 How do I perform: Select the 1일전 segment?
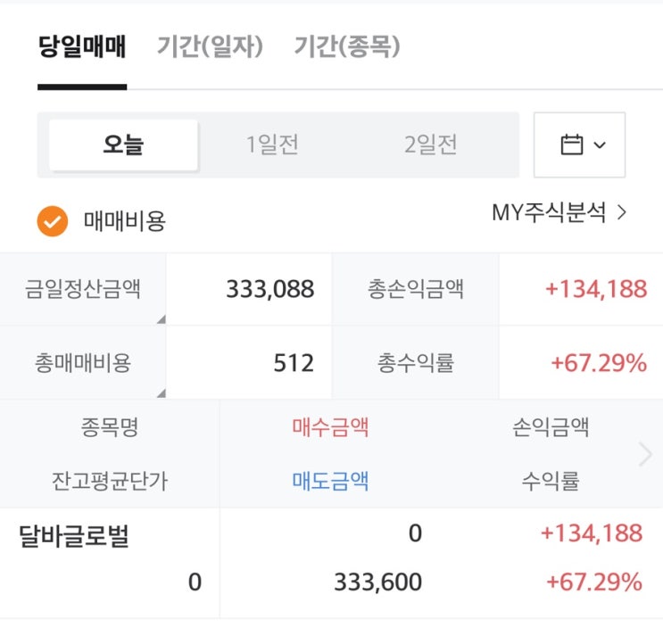tap(272, 144)
